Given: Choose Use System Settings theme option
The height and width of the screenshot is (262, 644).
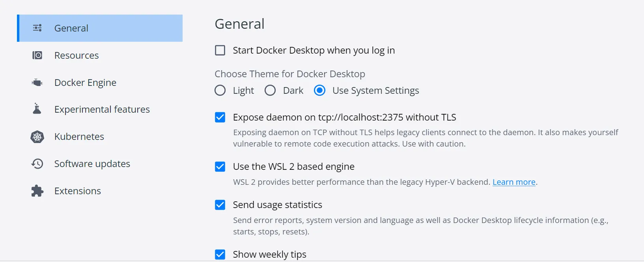Looking at the screenshot, I should pyautogui.click(x=319, y=91).
